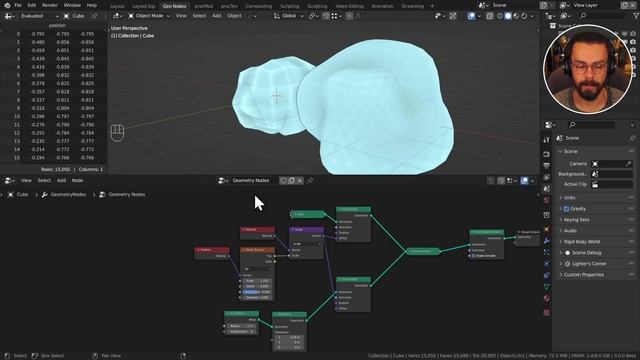Open the Texture properties tab icon
Screen dimensions: 640x360
pos(547,313)
